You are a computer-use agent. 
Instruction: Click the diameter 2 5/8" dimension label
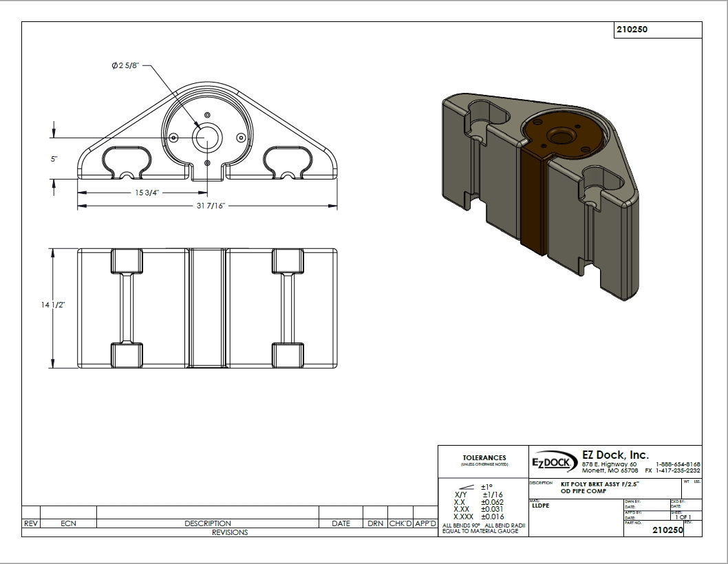125,65
